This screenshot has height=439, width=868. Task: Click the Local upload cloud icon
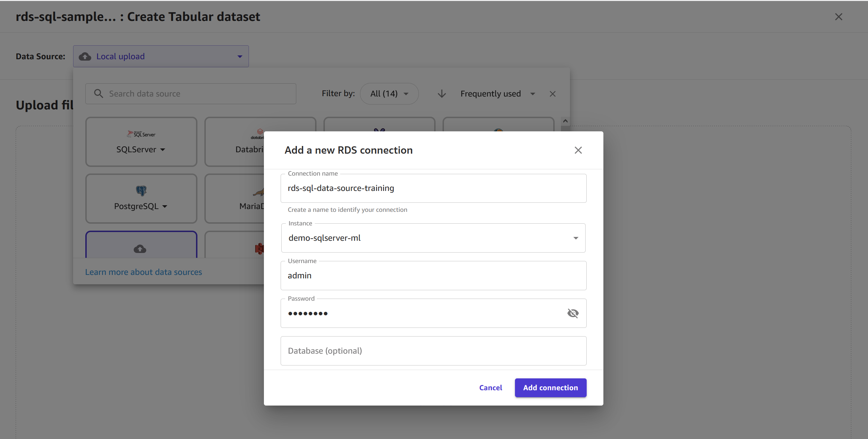(x=85, y=56)
